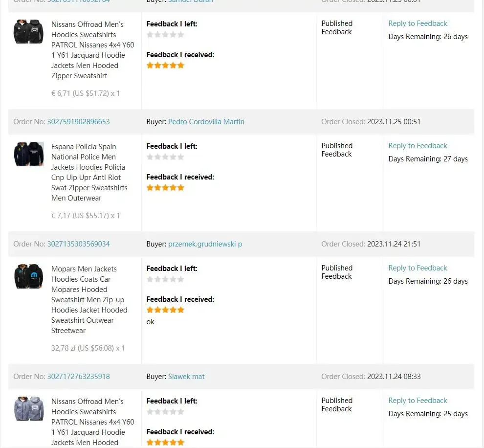The height and width of the screenshot is (448, 484).
Task: View buyer Slawek mat profile
Action: (186, 377)
